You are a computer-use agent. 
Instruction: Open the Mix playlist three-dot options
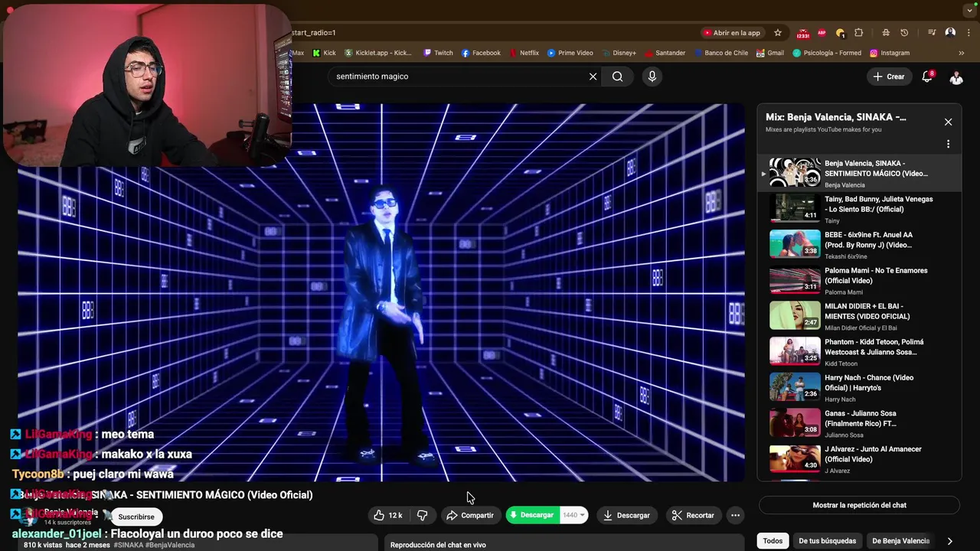948,144
